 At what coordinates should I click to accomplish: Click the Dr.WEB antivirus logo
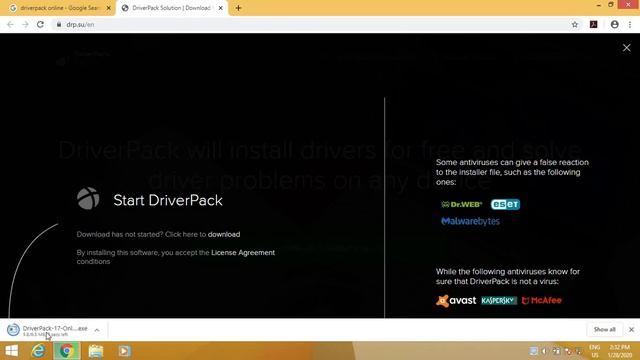point(462,204)
